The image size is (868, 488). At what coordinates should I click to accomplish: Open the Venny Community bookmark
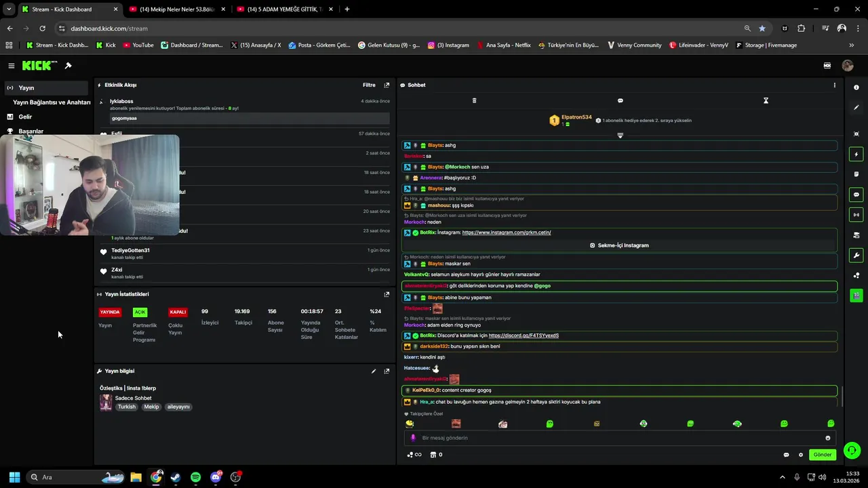pyautogui.click(x=633, y=45)
